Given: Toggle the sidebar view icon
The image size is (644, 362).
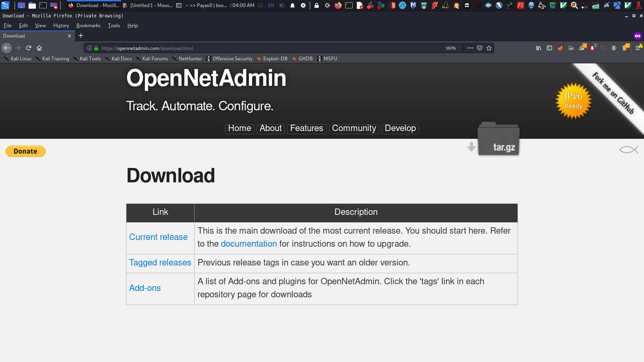Looking at the screenshot, I should [549, 48].
